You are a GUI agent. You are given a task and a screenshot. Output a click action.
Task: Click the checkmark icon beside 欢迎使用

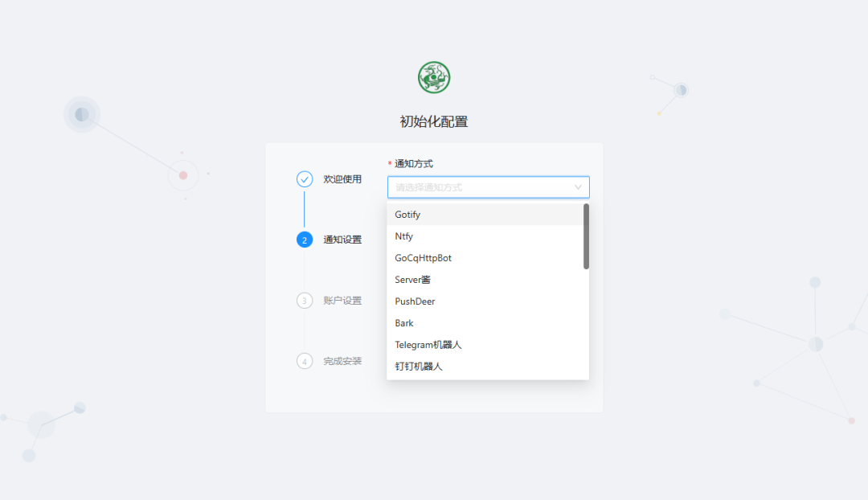click(304, 179)
